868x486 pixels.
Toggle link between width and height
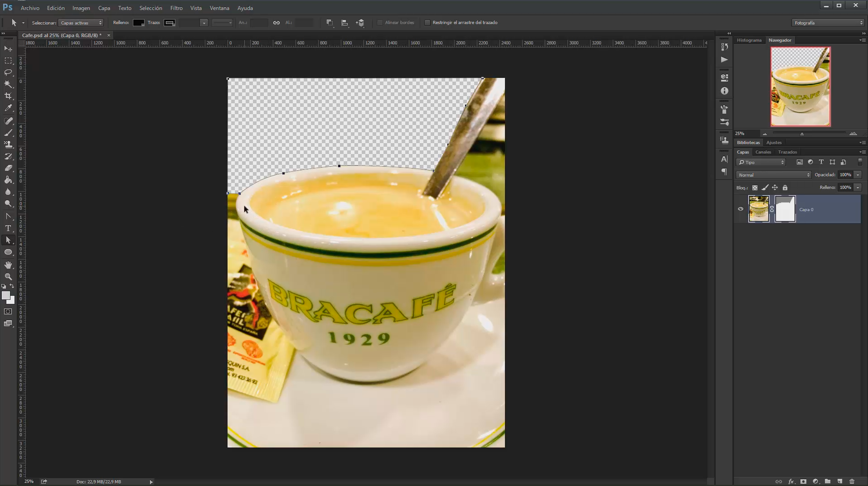(276, 23)
